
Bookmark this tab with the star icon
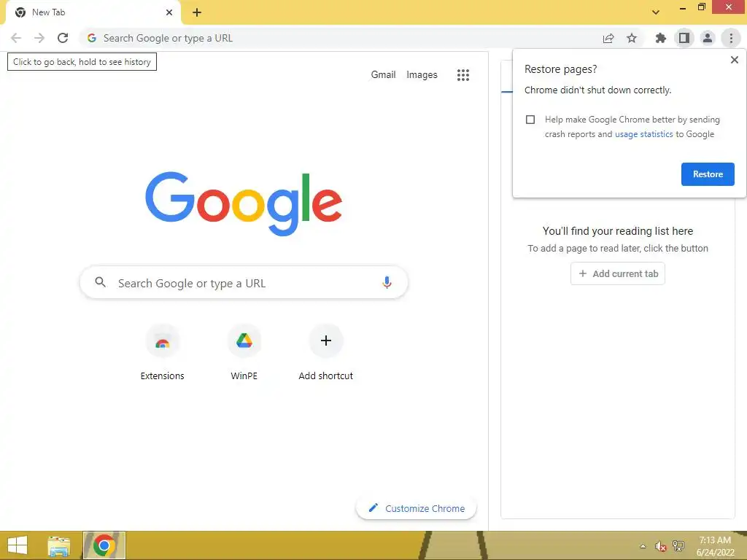click(x=632, y=38)
